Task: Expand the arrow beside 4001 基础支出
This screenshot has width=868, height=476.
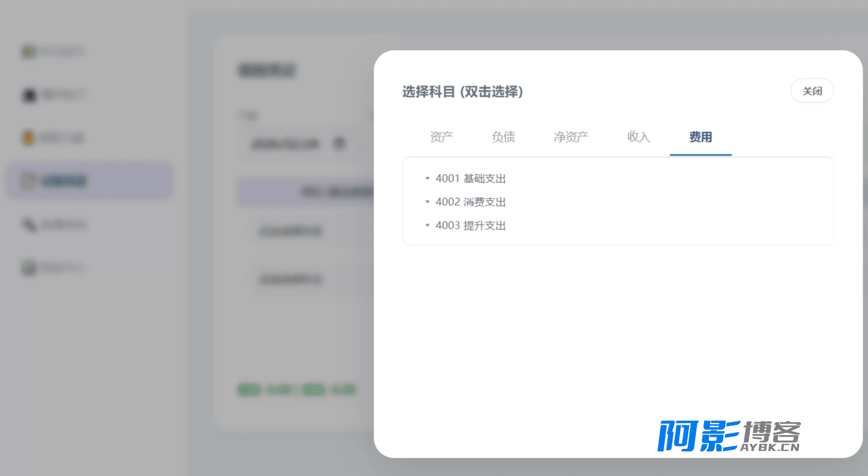Action: (428, 178)
